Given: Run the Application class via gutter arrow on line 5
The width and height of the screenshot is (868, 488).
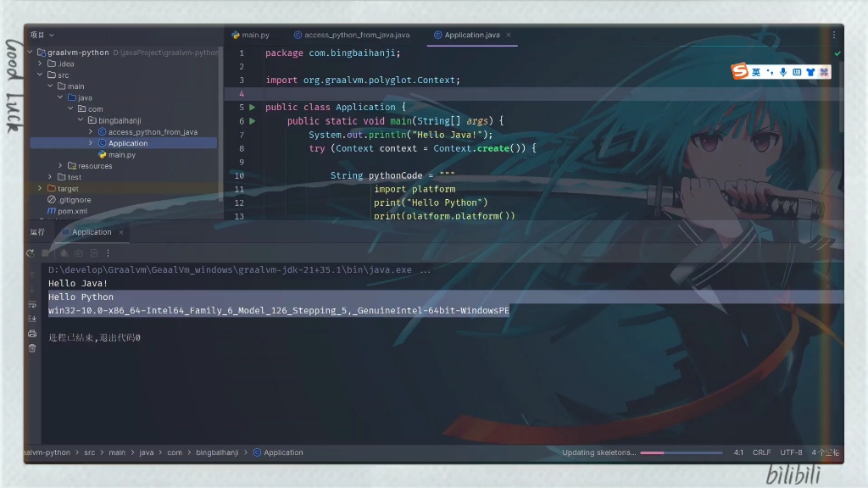Looking at the screenshot, I should coord(253,107).
